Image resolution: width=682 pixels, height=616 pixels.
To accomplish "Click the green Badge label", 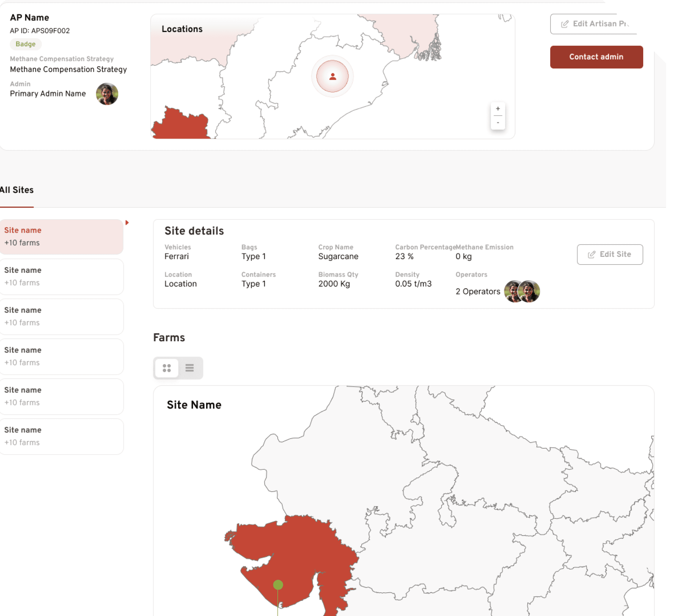I will click(x=25, y=44).
